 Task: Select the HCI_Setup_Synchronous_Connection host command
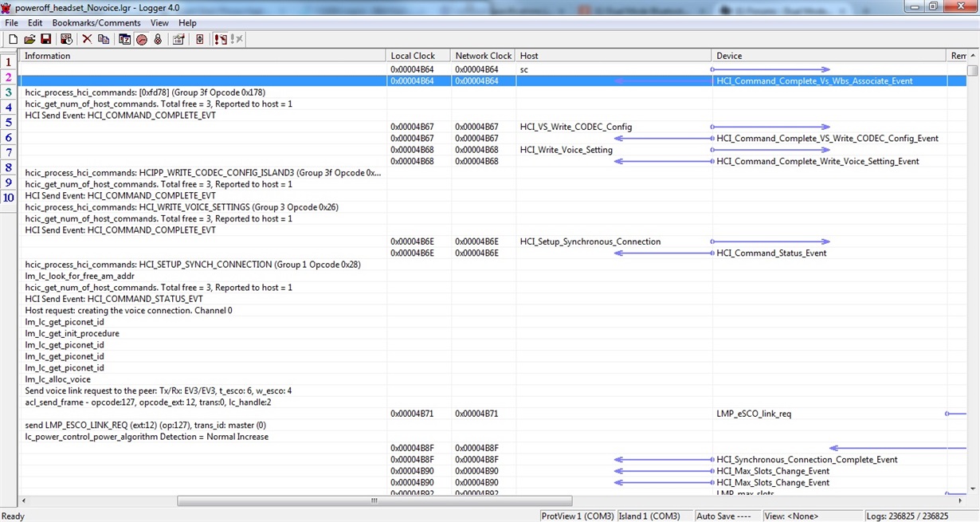click(x=590, y=241)
